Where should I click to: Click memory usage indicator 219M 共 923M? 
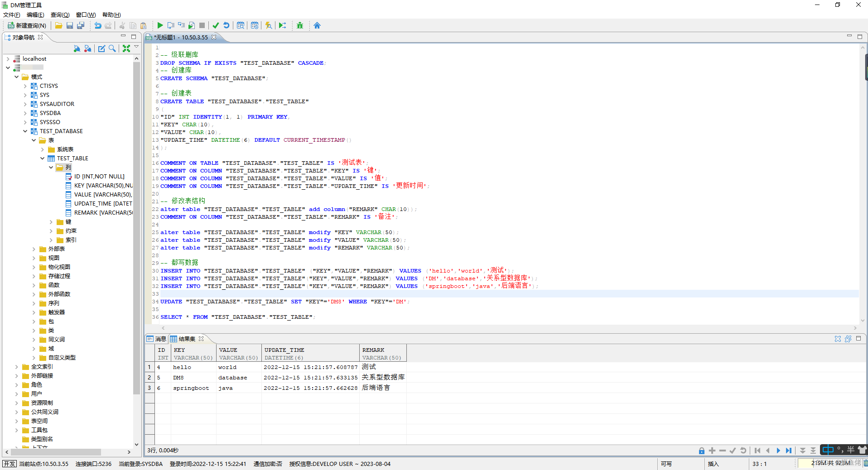point(829,463)
